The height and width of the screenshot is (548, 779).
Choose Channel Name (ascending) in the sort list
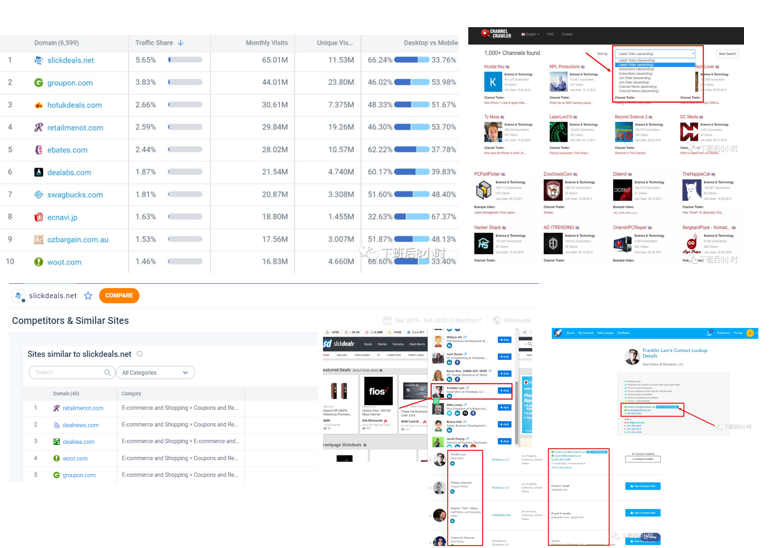click(638, 86)
